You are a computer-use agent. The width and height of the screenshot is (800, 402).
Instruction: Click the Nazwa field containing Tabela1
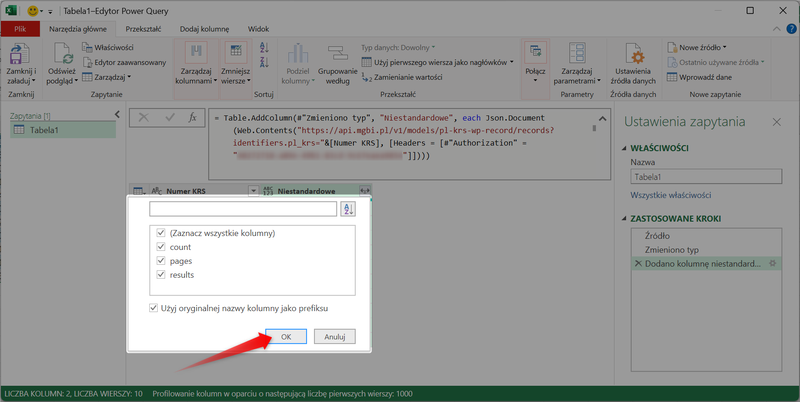point(706,177)
